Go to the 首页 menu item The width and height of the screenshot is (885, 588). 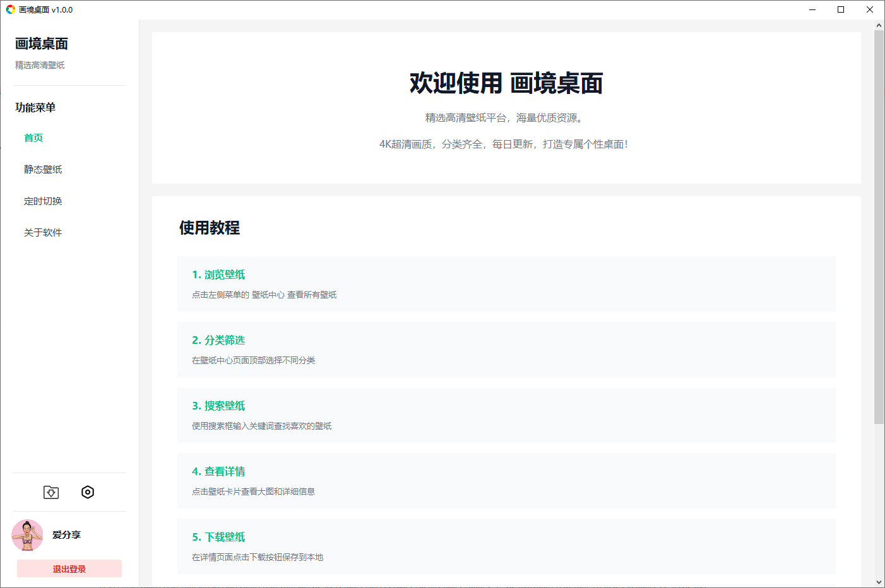(x=33, y=138)
